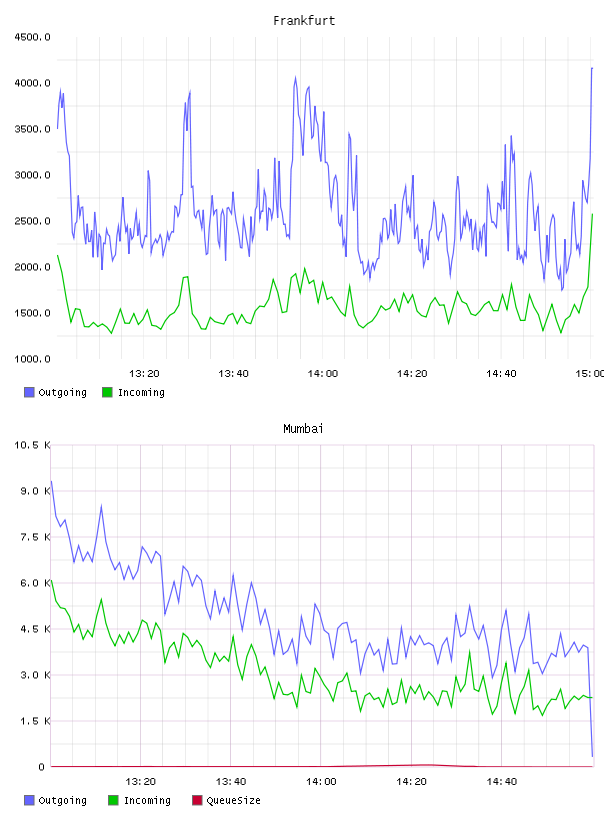Click the blue Outgoing swatch in the Frankfurt legend
608x816 pixels.
(29, 392)
